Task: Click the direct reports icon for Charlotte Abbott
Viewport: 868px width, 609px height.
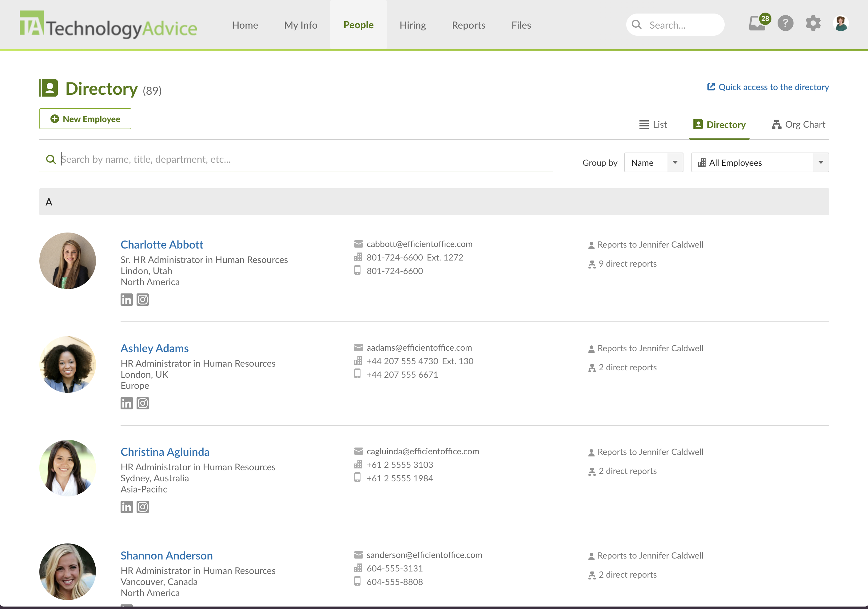Action: pyautogui.click(x=592, y=264)
